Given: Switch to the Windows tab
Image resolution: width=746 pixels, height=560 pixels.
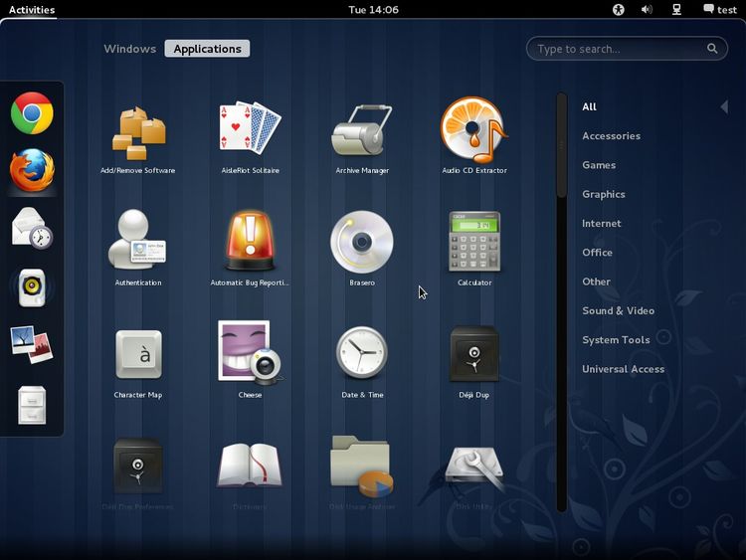Looking at the screenshot, I should coord(130,49).
